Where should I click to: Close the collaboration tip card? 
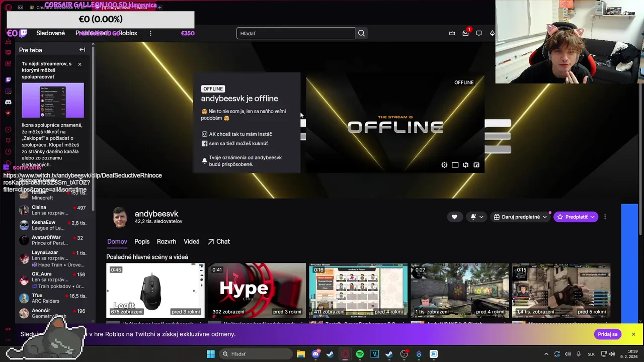click(79, 64)
